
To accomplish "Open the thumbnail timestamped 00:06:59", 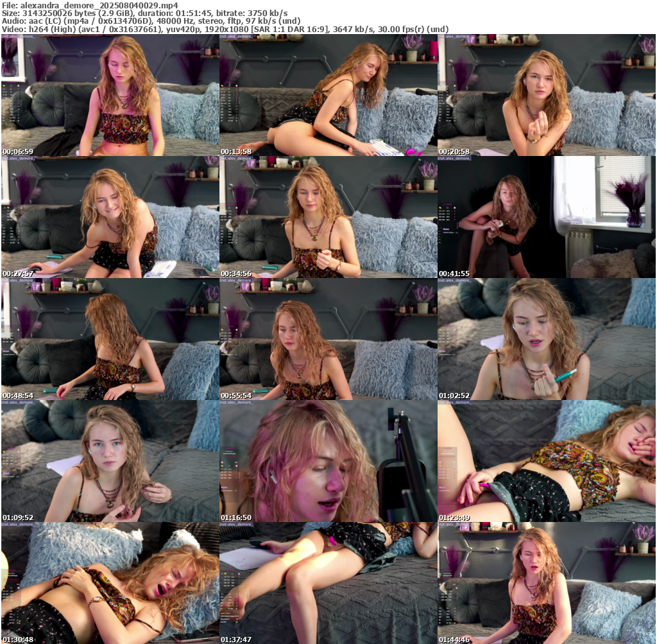I will [110, 95].
